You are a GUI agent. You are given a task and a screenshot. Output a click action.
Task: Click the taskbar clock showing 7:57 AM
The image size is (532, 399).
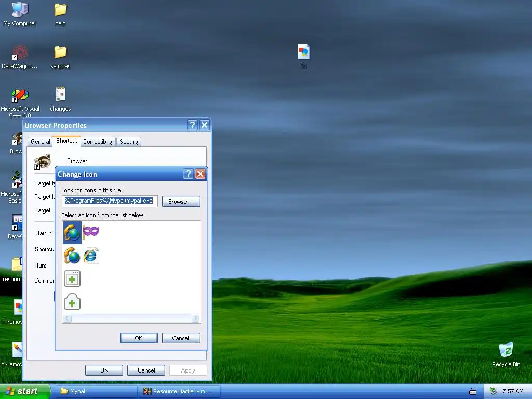coord(513,392)
